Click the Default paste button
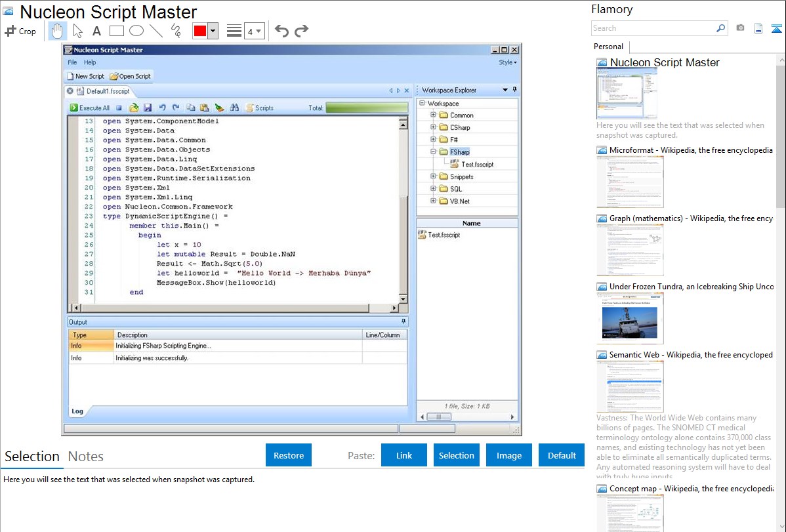The width and height of the screenshot is (786, 532). 562,455
